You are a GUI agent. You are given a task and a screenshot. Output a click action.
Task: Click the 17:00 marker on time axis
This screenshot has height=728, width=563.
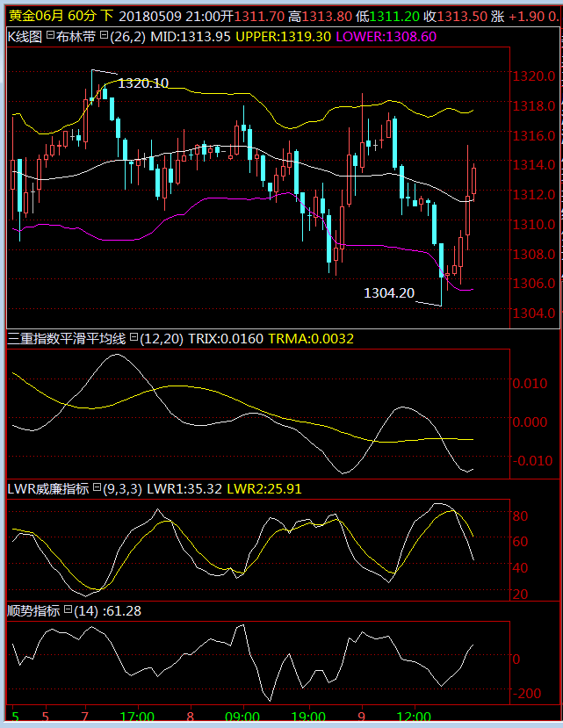137,717
